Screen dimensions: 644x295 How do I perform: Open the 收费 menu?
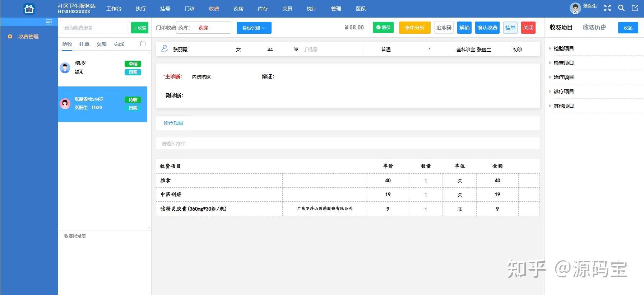click(214, 9)
